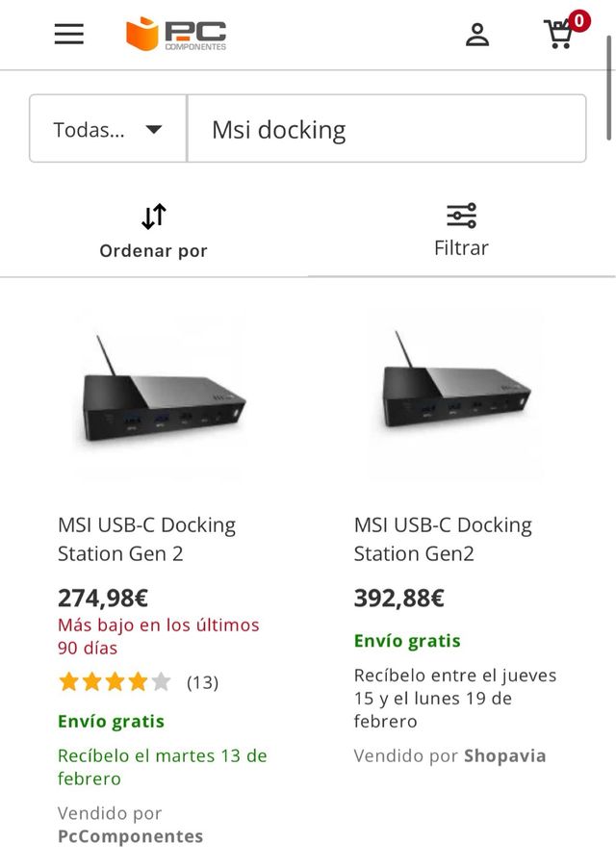Open the shopping cart
This screenshot has height=868, width=616.
click(558, 36)
